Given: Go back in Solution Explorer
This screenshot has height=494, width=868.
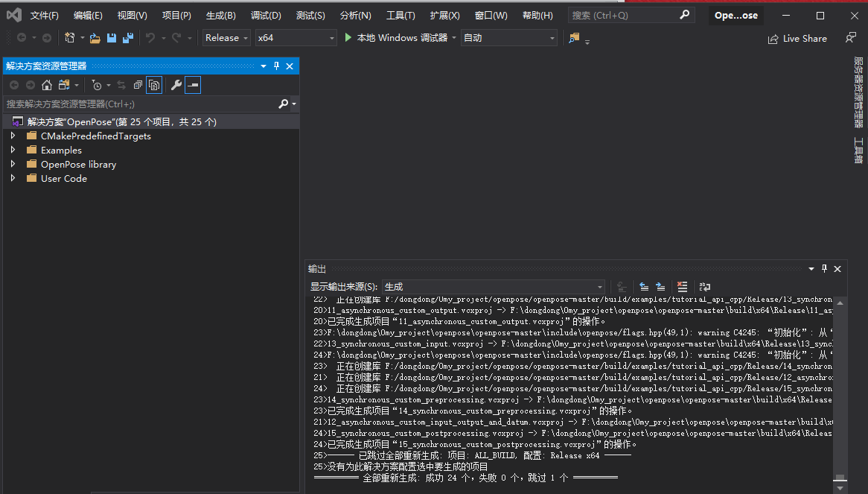Looking at the screenshot, I should coord(14,85).
